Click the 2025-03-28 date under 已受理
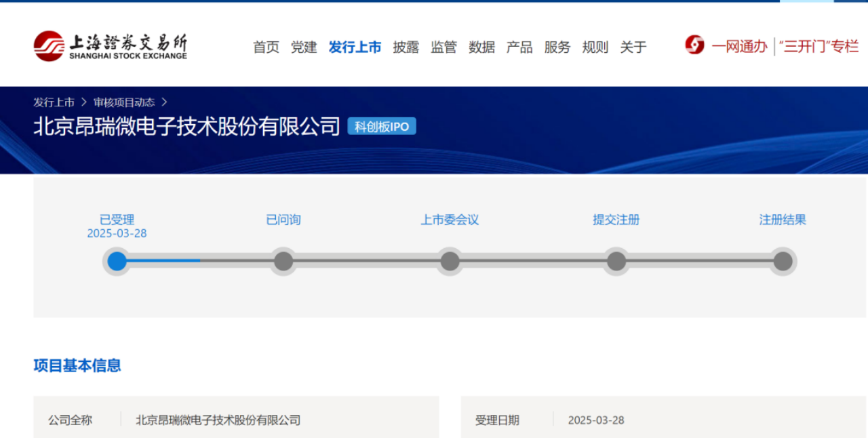This screenshot has height=438, width=868. [x=117, y=233]
